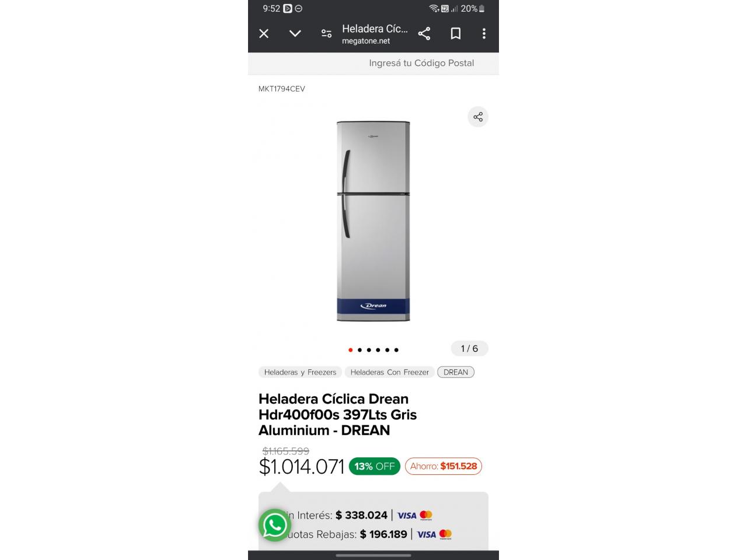Bookmark this page icon

point(456,34)
